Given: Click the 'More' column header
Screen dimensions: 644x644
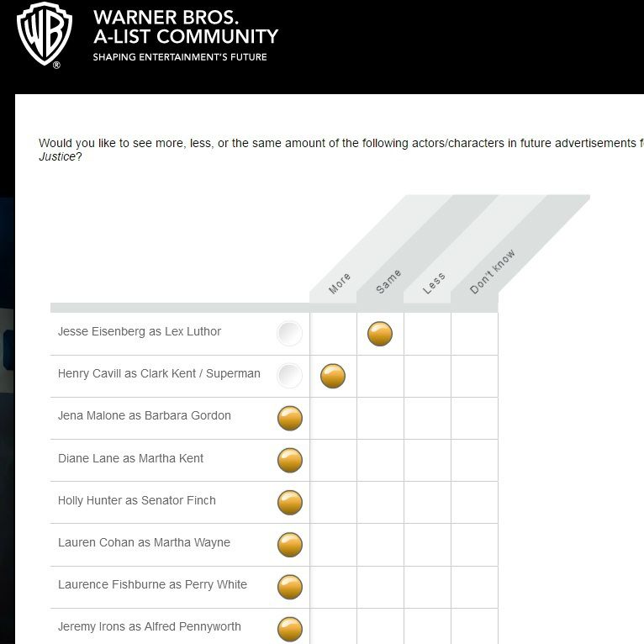Looking at the screenshot, I should click(x=340, y=283).
